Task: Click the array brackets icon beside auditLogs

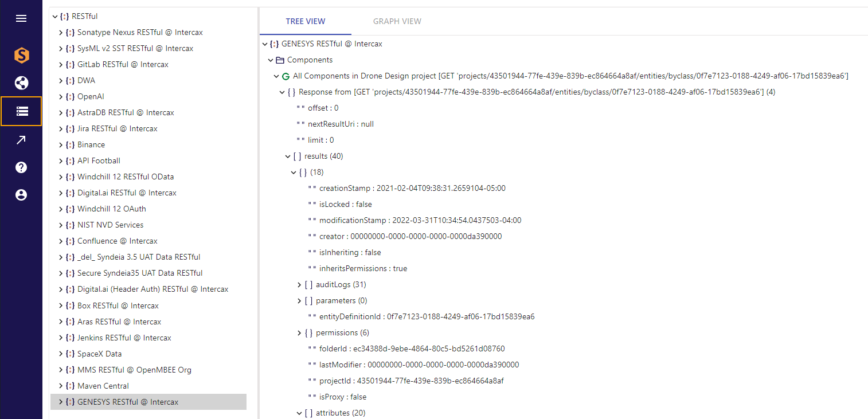Action: (308, 284)
